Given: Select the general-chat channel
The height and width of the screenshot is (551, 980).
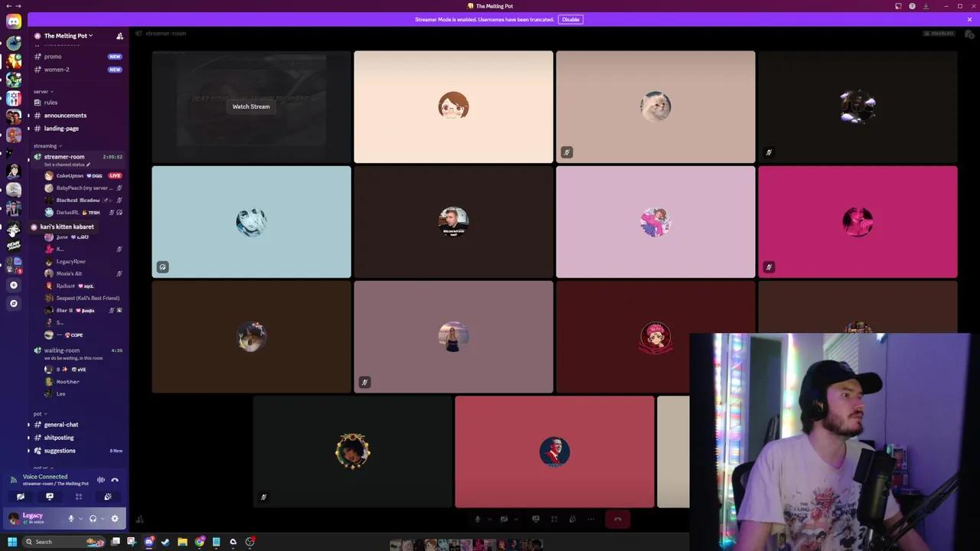Looking at the screenshot, I should (x=60, y=425).
